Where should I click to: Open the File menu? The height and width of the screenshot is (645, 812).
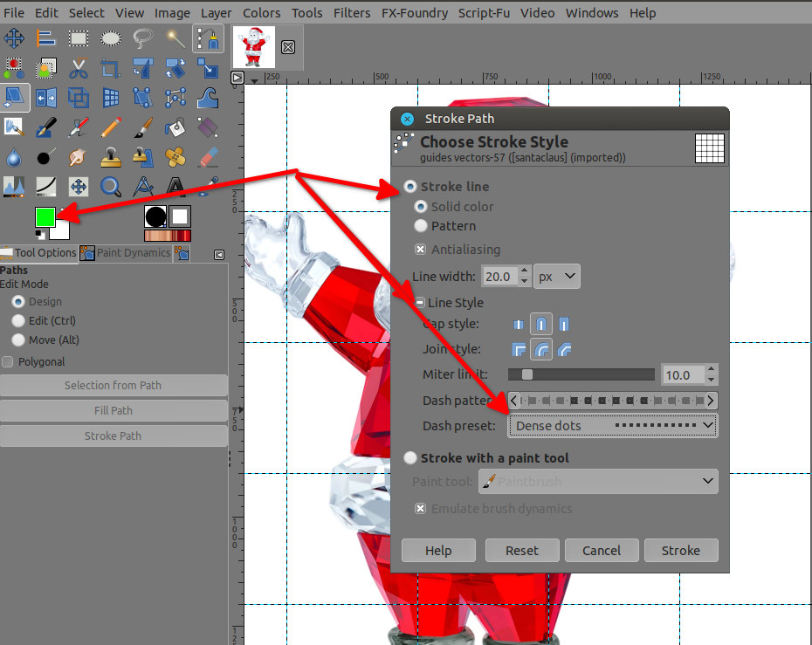[14, 13]
